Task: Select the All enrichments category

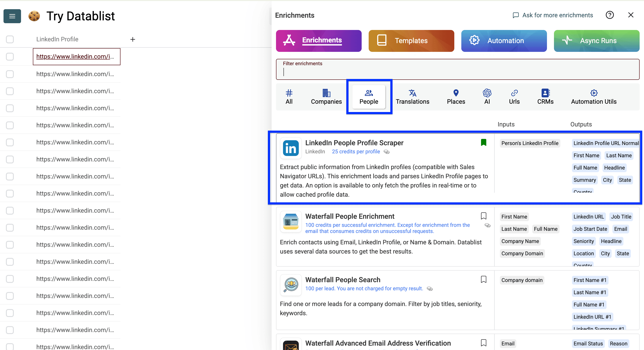Action: point(289,97)
